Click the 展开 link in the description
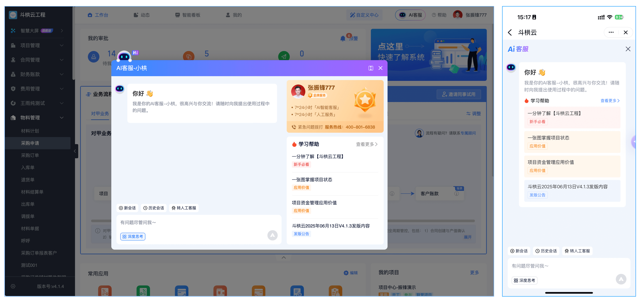Screen dimensions: 644x301 468,237
